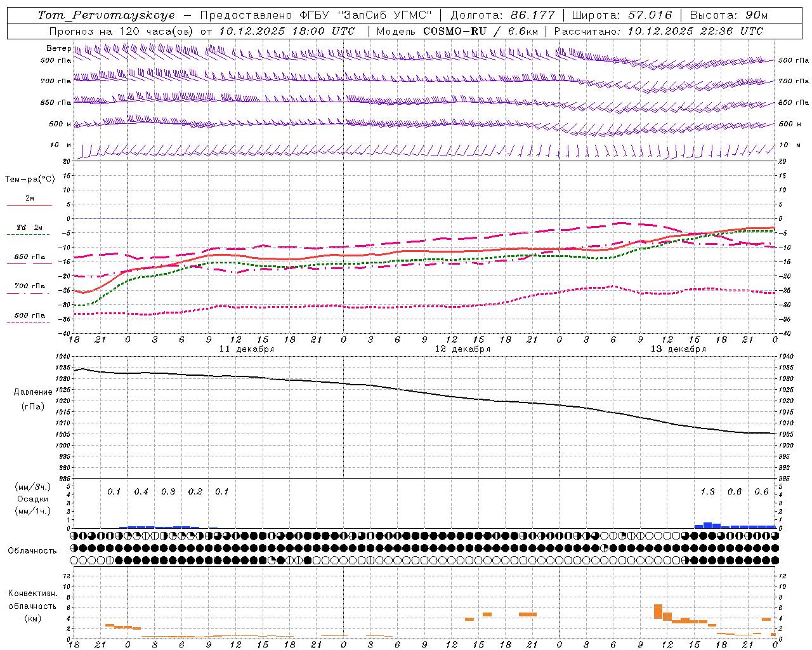The image size is (812, 650).
Task: Click the Ветер wind panel label
Action: point(58,48)
